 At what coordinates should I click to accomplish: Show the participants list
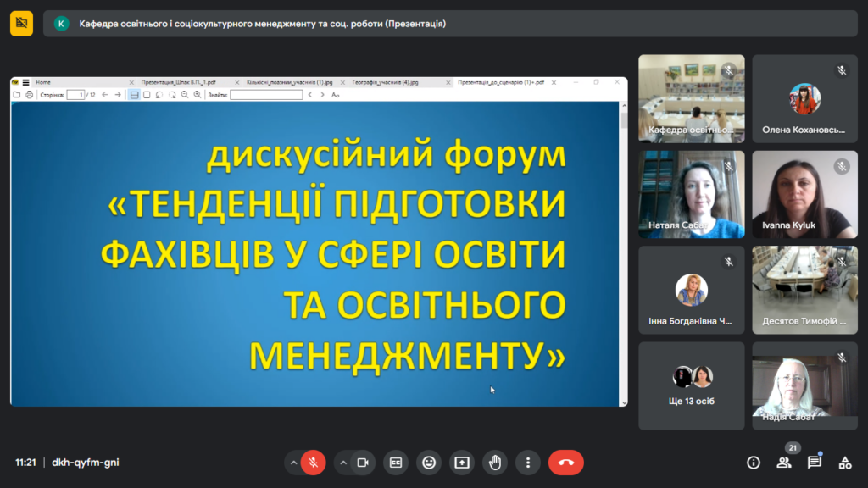point(784,463)
